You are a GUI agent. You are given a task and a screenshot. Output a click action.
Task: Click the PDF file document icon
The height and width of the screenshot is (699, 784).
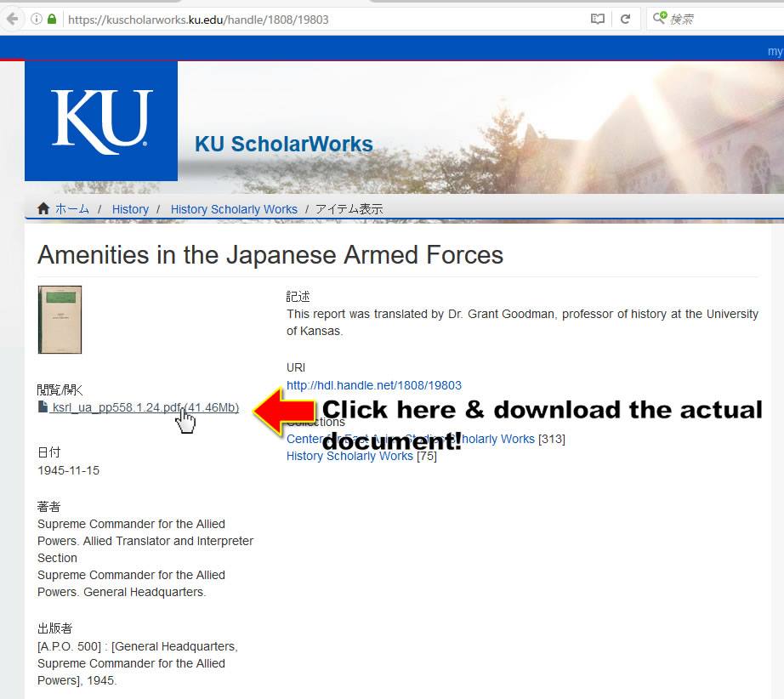coord(43,407)
